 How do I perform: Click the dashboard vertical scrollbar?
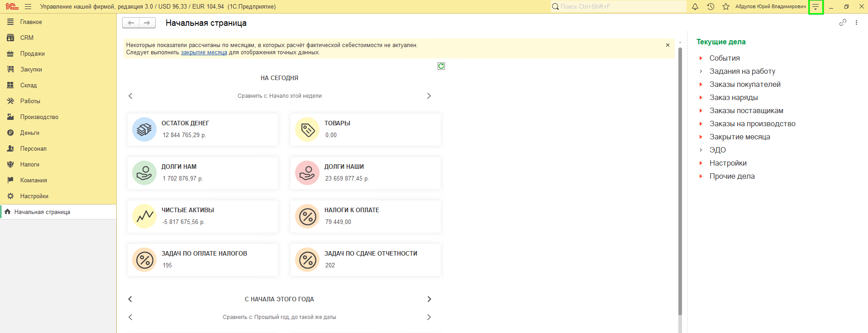(x=680, y=181)
